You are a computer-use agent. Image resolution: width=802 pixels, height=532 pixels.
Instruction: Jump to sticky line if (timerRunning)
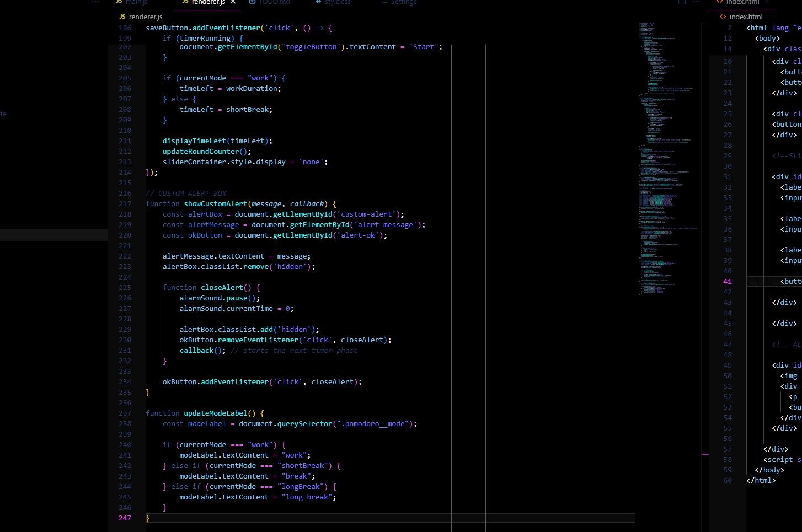coord(202,39)
